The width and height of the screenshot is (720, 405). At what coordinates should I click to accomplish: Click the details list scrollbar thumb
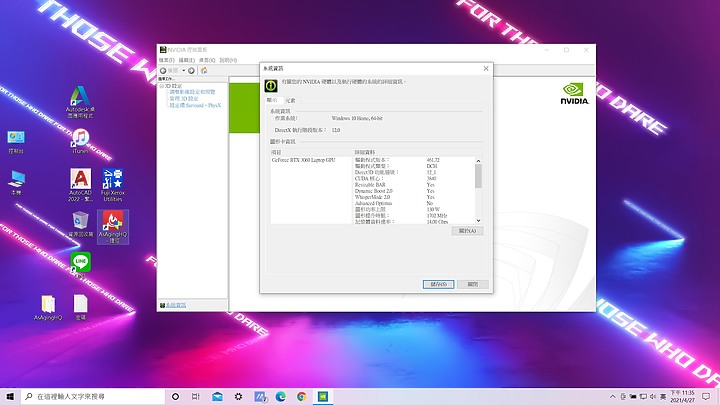[x=478, y=176]
